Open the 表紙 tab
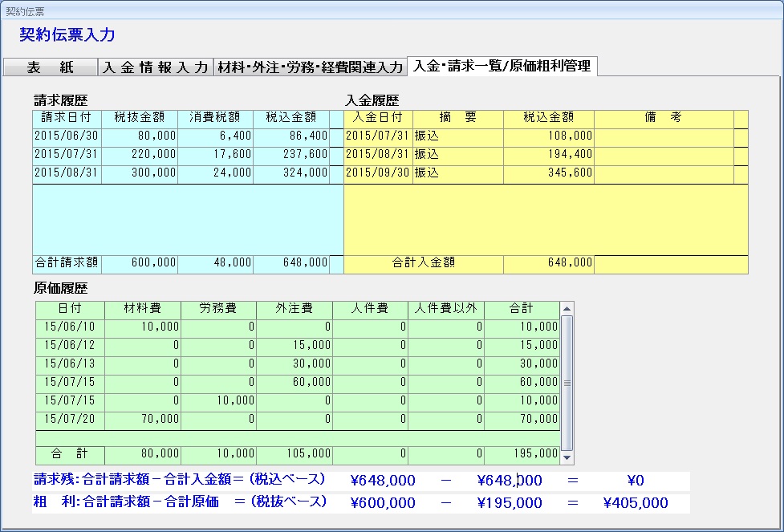 point(50,67)
